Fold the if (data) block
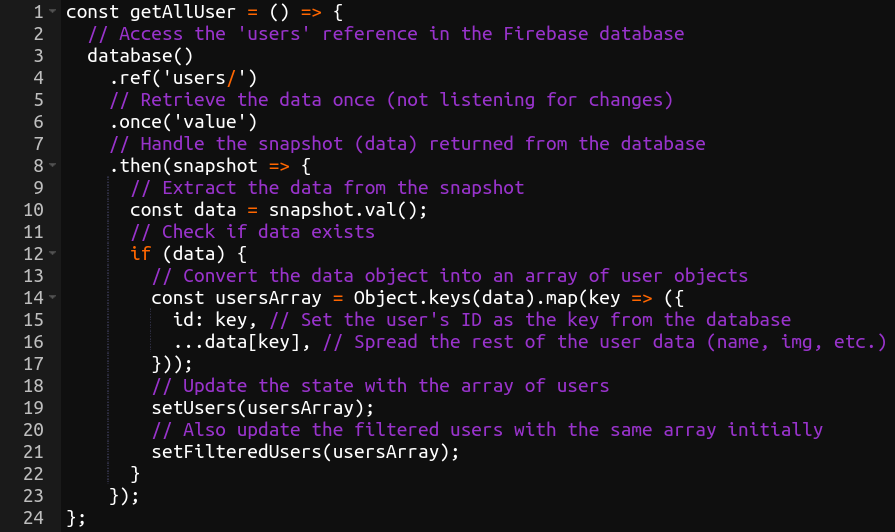Image resolution: width=895 pixels, height=532 pixels. (52, 254)
